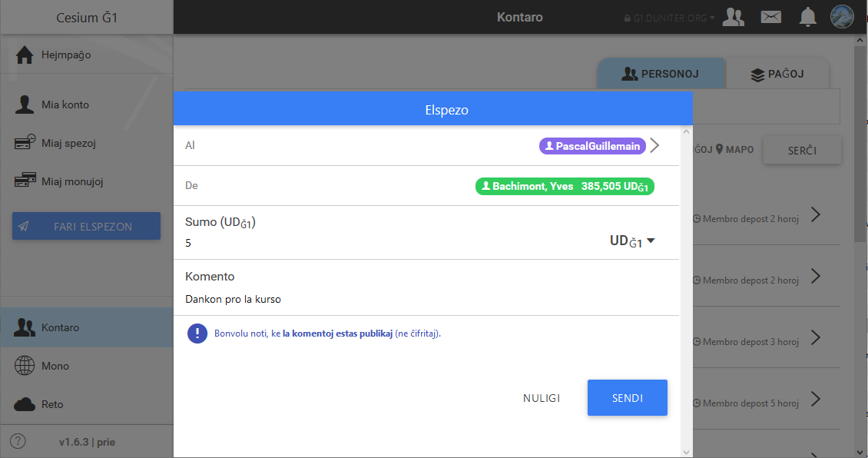Click the blue exclamation info icon
Screen dimensions: 868x458
point(197,334)
